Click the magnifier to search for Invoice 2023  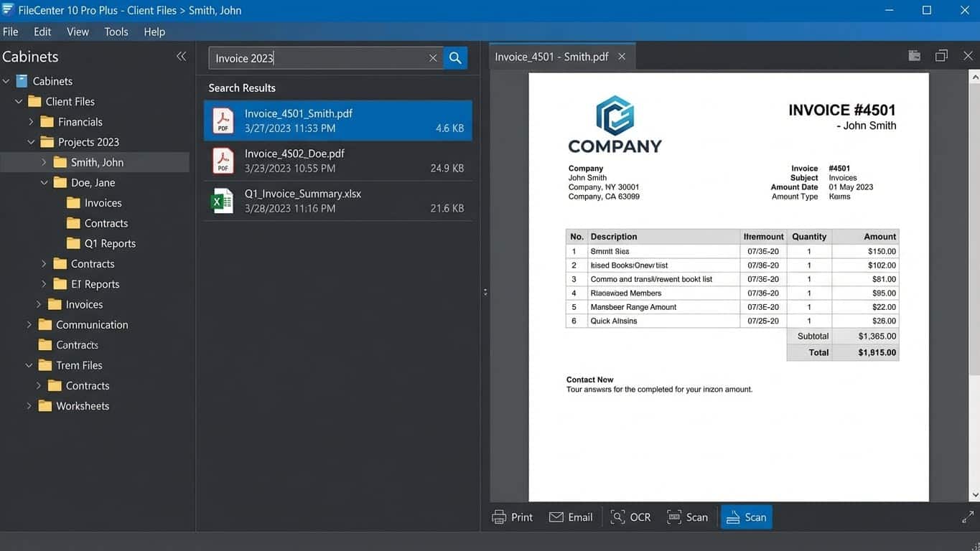[455, 57]
